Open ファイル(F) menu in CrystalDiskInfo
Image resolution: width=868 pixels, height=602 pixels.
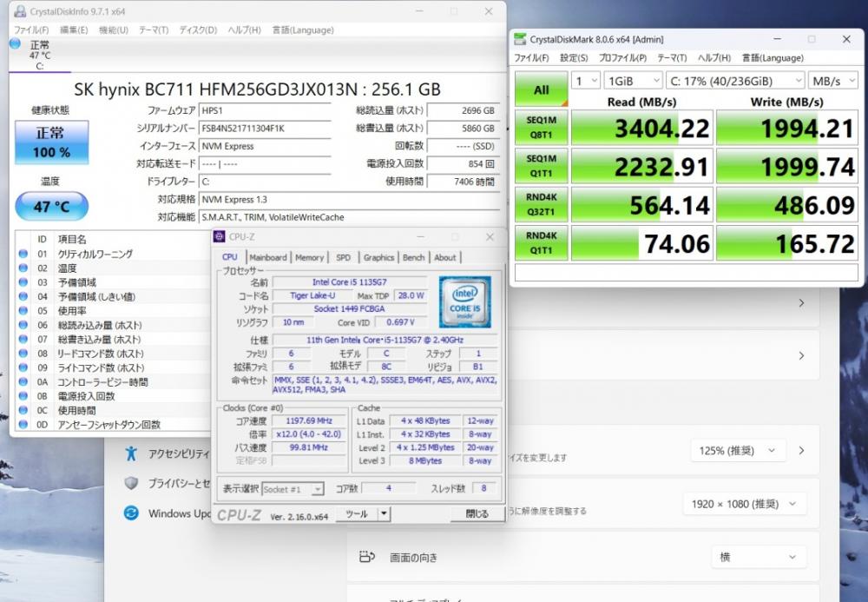click(x=31, y=30)
